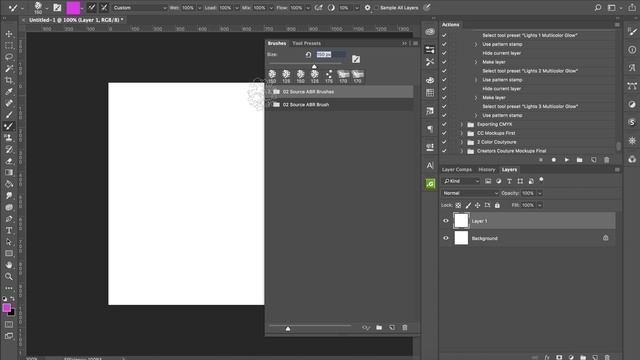Lock all on Layer 1 with the padlock
The image size is (640, 360).
[497, 205]
